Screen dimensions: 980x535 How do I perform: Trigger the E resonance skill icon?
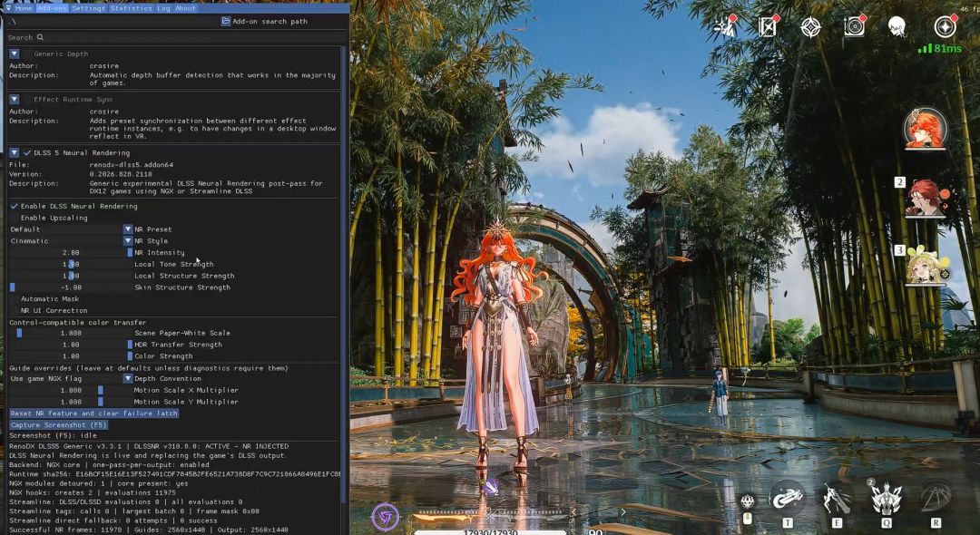pyautogui.click(x=837, y=499)
